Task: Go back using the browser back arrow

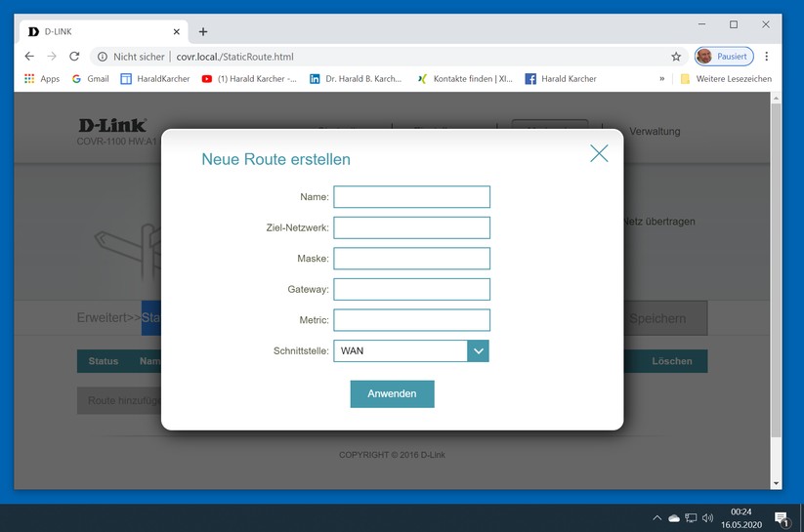Action: pyautogui.click(x=29, y=57)
